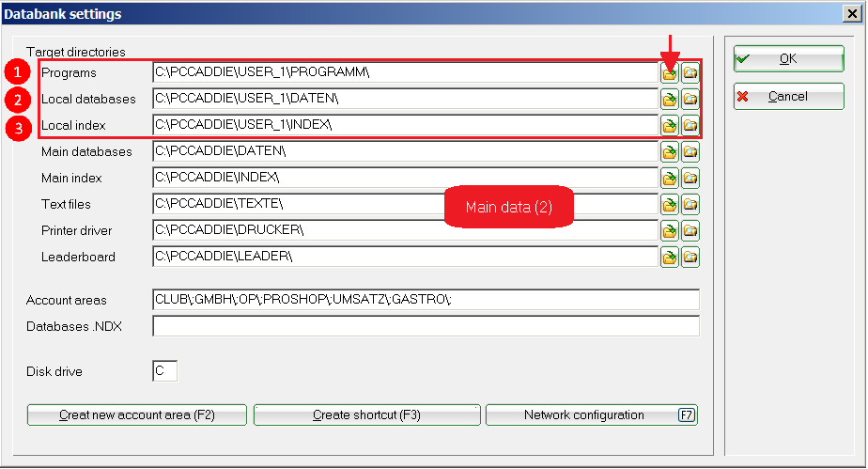Focus the Main databases path field
Image resolution: width=868 pixels, height=469 pixels.
tap(405, 151)
